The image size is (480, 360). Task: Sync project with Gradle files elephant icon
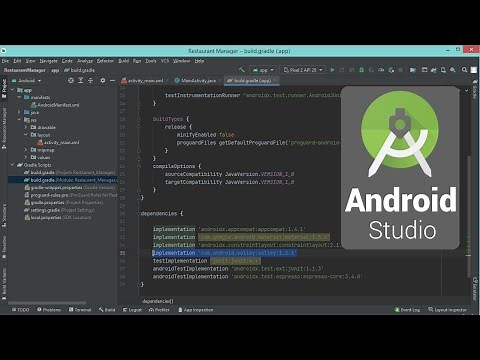tap(433, 70)
